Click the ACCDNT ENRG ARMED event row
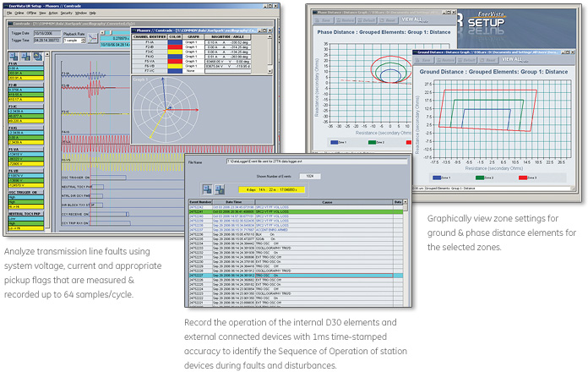 coord(296,230)
